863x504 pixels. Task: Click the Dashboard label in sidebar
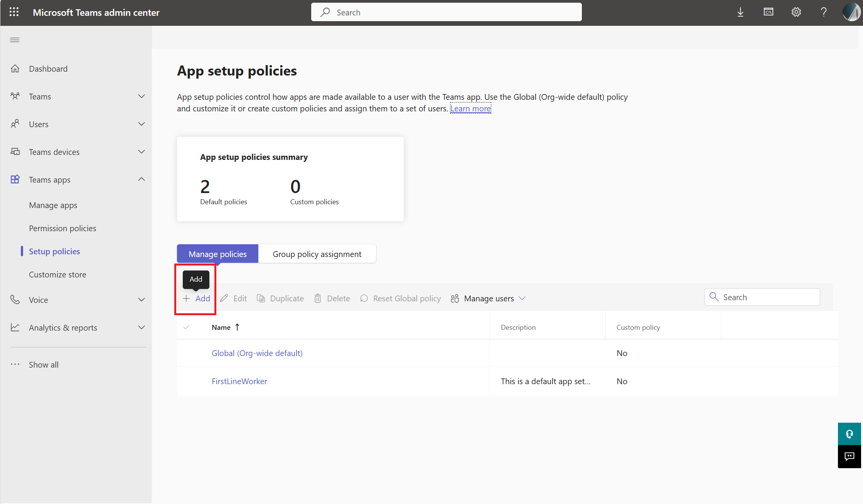[x=48, y=69]
